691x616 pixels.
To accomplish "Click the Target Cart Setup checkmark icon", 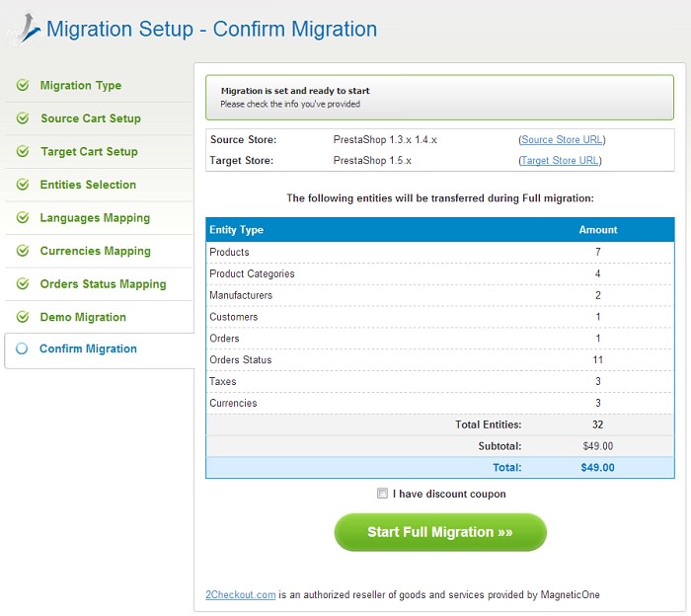I will coord(23,151).
